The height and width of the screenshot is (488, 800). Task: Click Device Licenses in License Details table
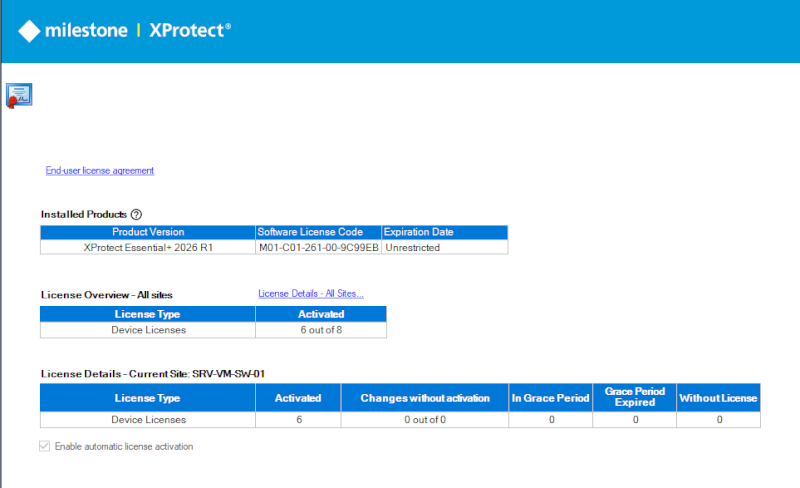click(x=148, y=420)
